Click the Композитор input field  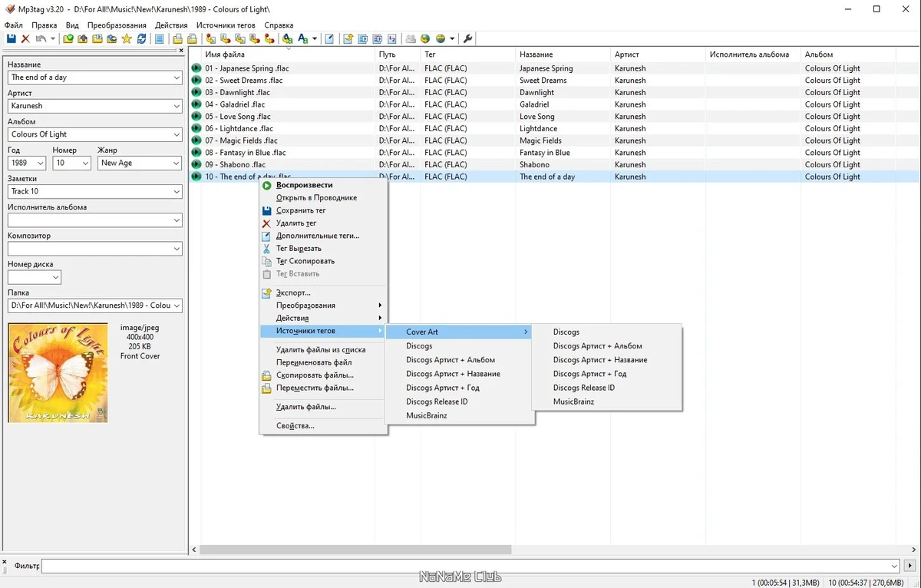point(90,249)
